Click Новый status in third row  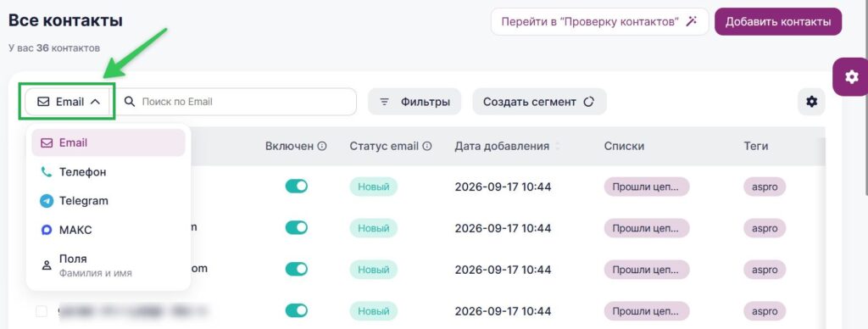coord(373,270)
